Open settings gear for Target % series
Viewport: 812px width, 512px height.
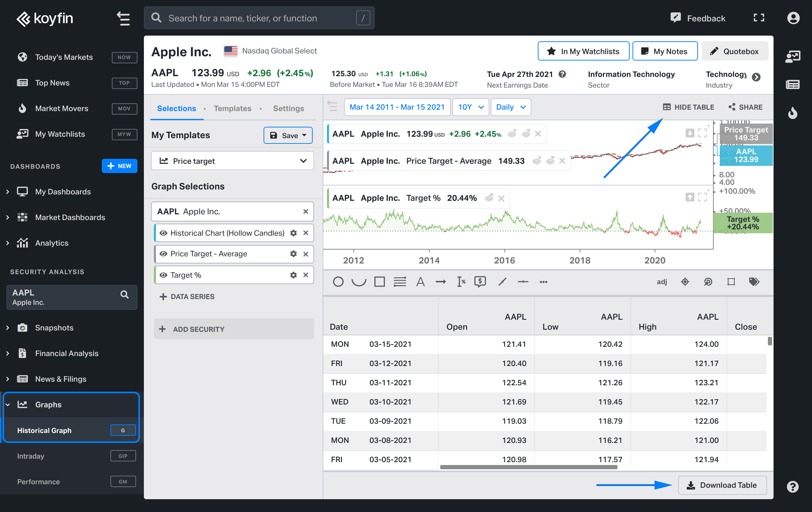293,275
